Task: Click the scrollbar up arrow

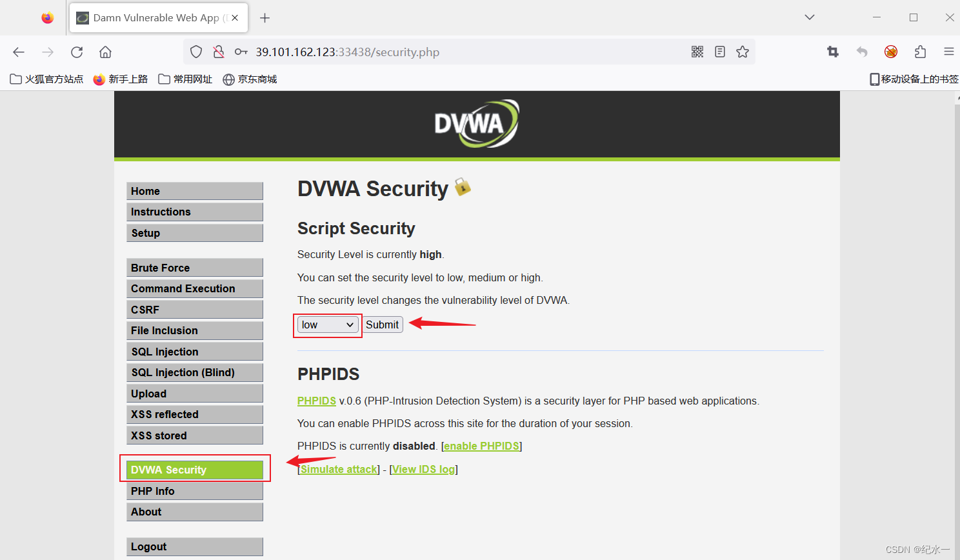Action: pyautogui.click(x=957, y=97)
